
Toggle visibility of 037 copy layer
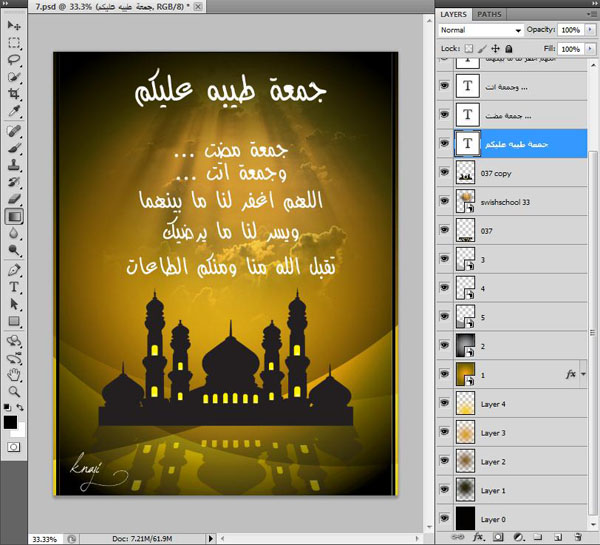[445, 172]
